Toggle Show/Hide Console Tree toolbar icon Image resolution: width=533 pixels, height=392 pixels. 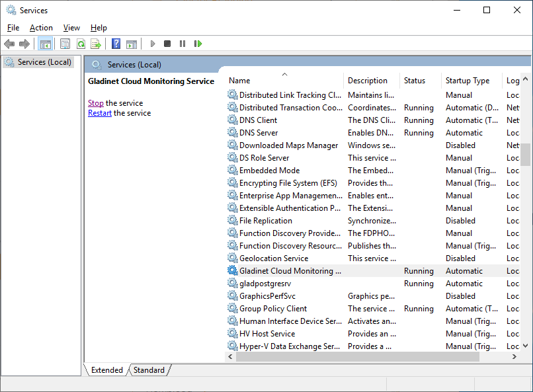pyautogui.click(x=45, y=44)
